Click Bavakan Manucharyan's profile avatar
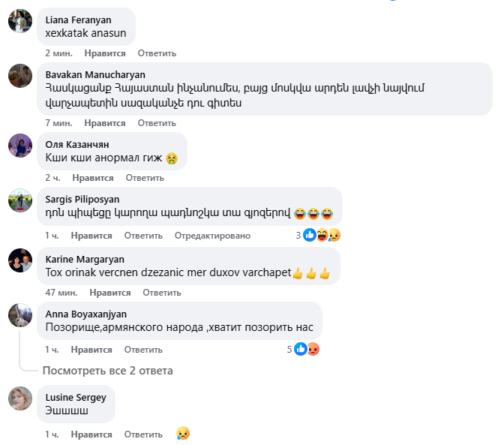Viewport: 504px width, 445px height. pos(19,77)
